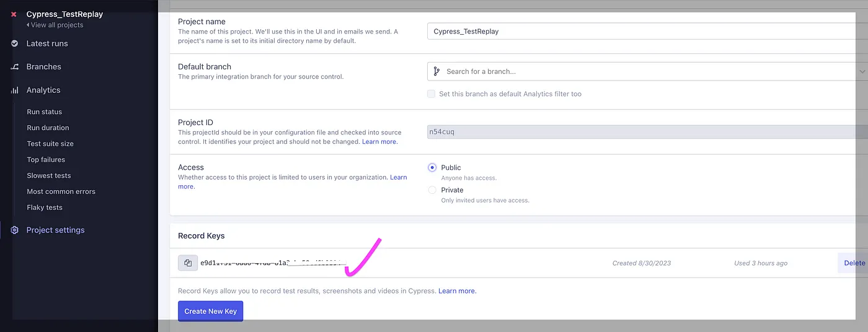Go back via View all projects

[x=55, y=25]
